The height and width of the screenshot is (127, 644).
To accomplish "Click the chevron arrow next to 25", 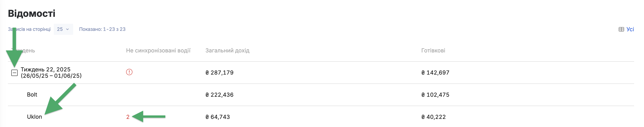I will coord(67,29).
